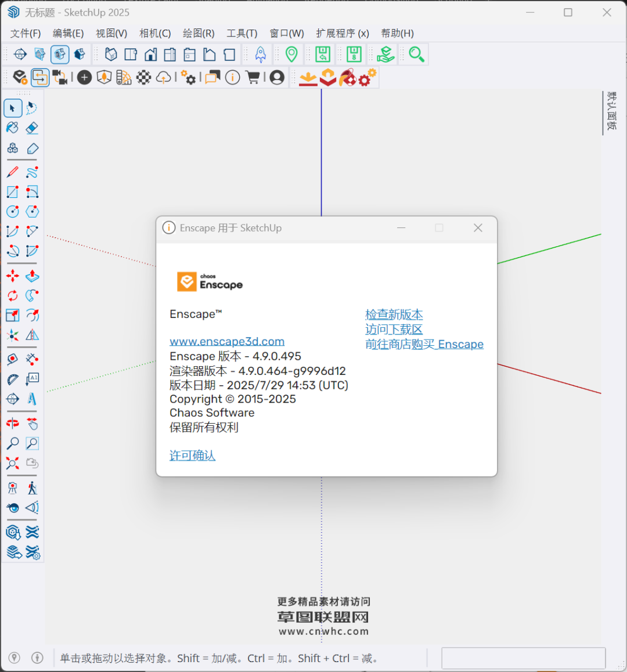
Task: Click the red download arrow icon
Action: (x=308, y=78)
